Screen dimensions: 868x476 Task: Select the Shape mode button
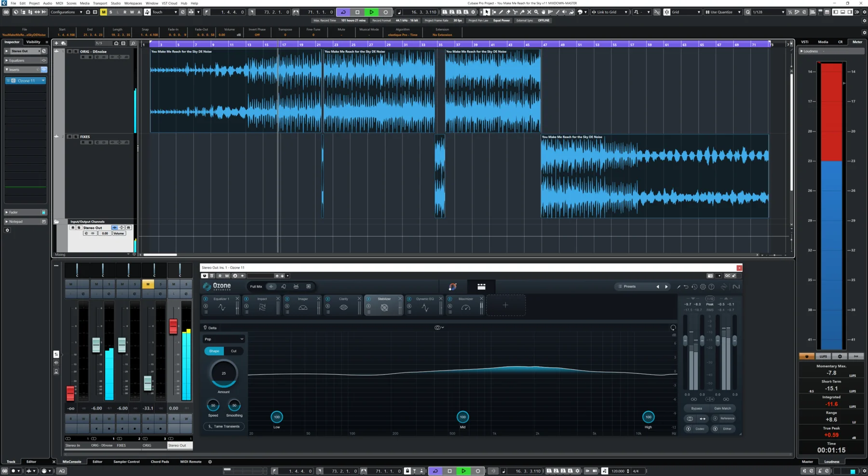coord(214,351)
